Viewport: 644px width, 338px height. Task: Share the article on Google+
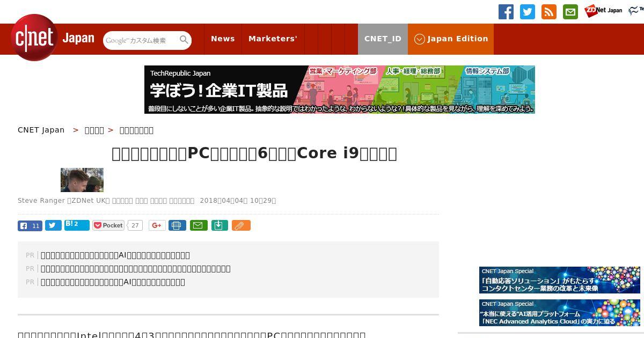(x=157, y=225)
